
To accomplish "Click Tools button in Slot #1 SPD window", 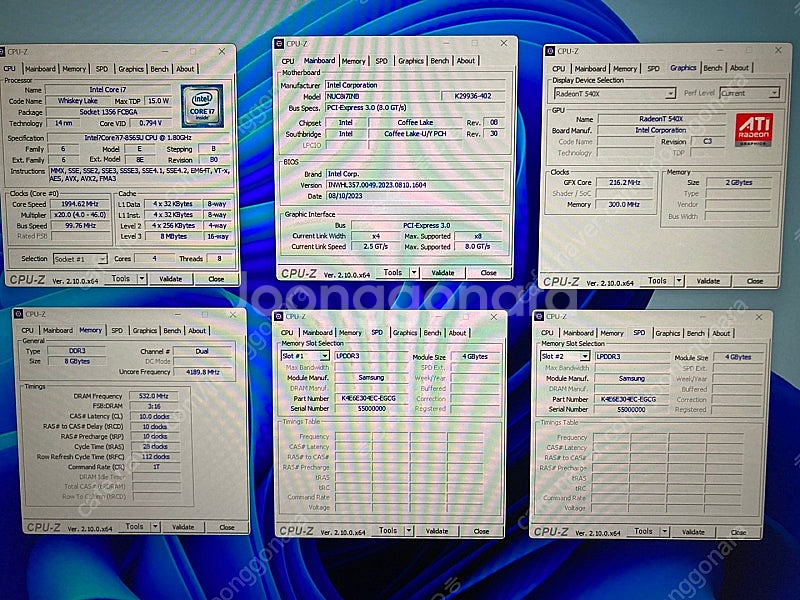I will (x=388, y=531).
